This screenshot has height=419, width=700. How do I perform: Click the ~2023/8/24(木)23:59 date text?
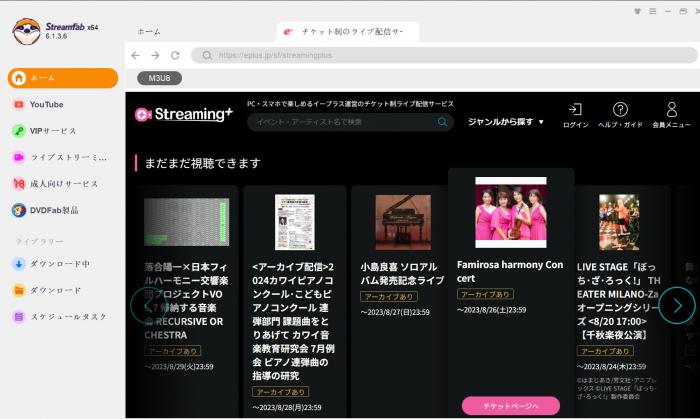(x=611, y=367)
